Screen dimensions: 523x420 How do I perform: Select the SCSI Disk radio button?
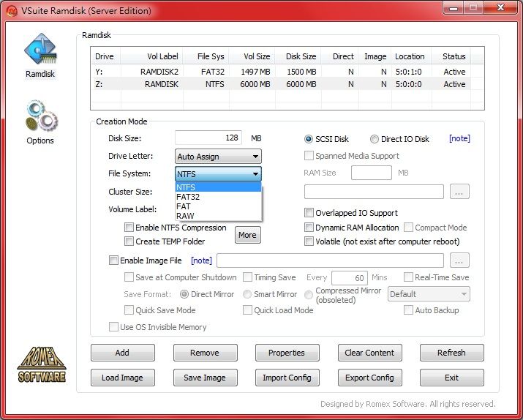[x=309, y=139]
